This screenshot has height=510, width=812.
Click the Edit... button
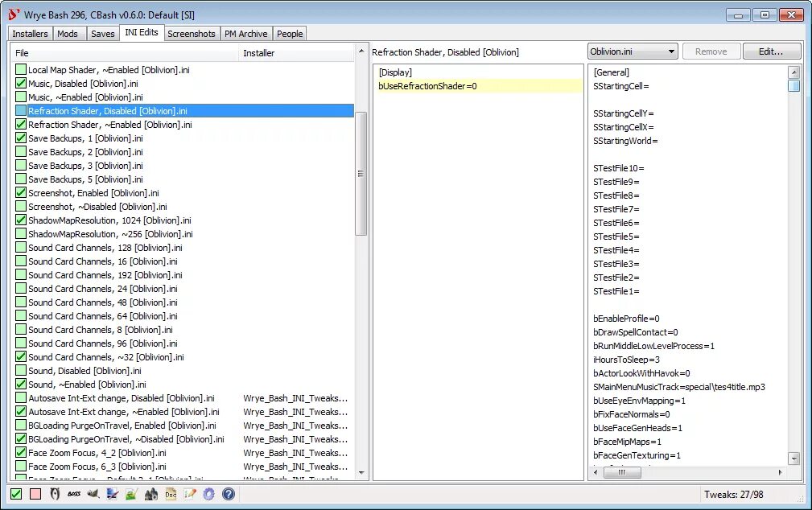point(771,51)
